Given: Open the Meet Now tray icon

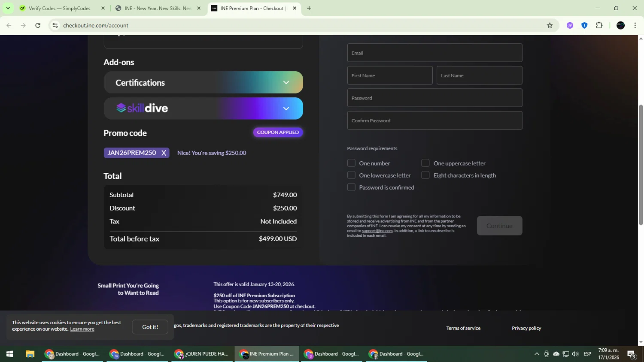Looking at the screenshot, I should (x=547, y=354).
